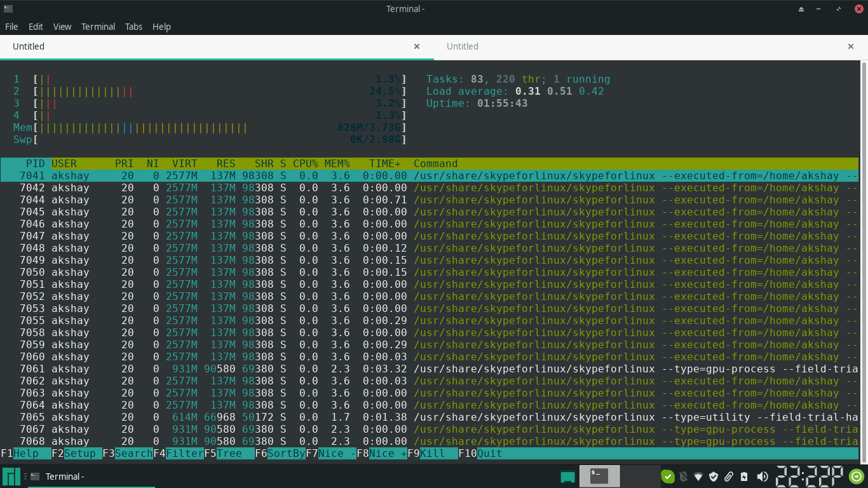Sort by the MEM% column header
Image resolution: width=868 pixels, height=488 pixels.
click(337, 163)
